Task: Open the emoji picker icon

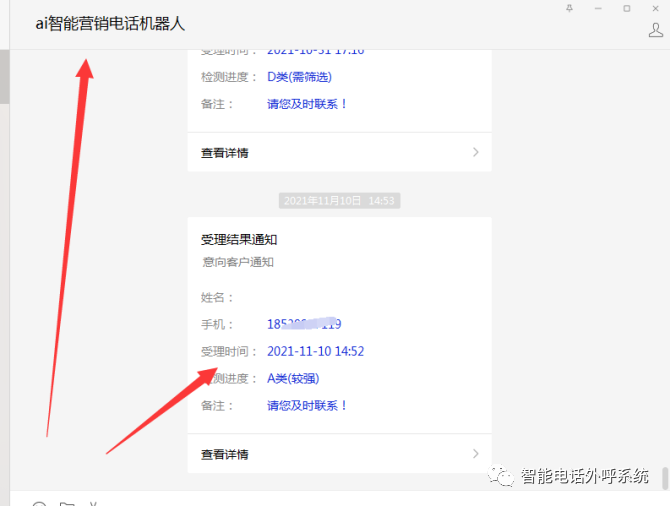Action: pos(39,504)
